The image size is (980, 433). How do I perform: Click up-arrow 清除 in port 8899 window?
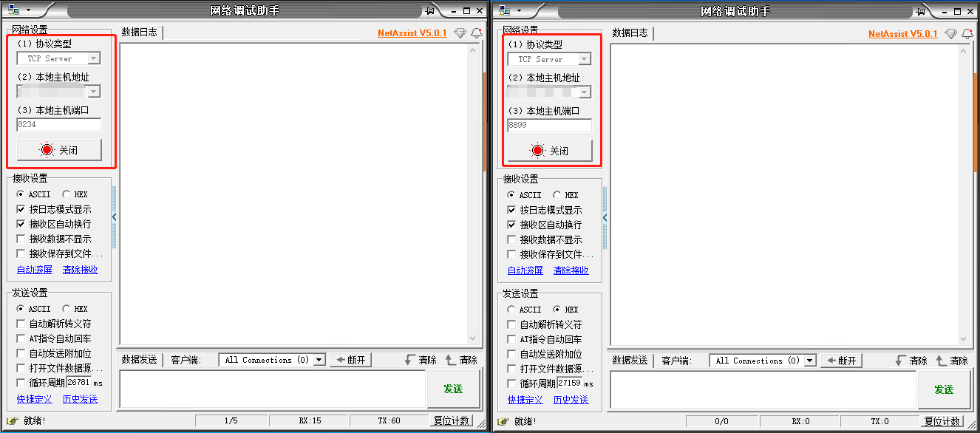953,361
